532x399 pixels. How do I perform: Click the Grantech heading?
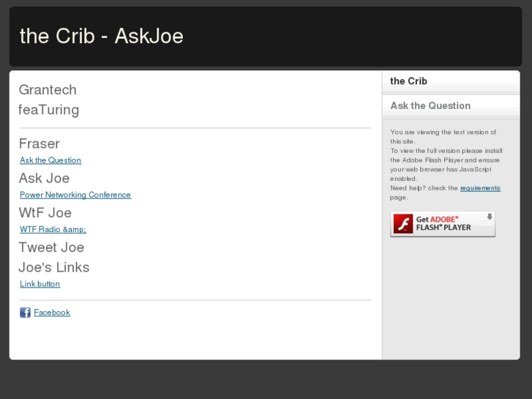point(48,90)
